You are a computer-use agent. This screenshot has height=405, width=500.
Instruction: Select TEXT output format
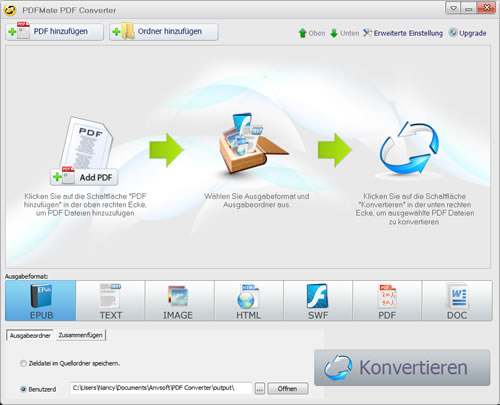click(110, 301)
